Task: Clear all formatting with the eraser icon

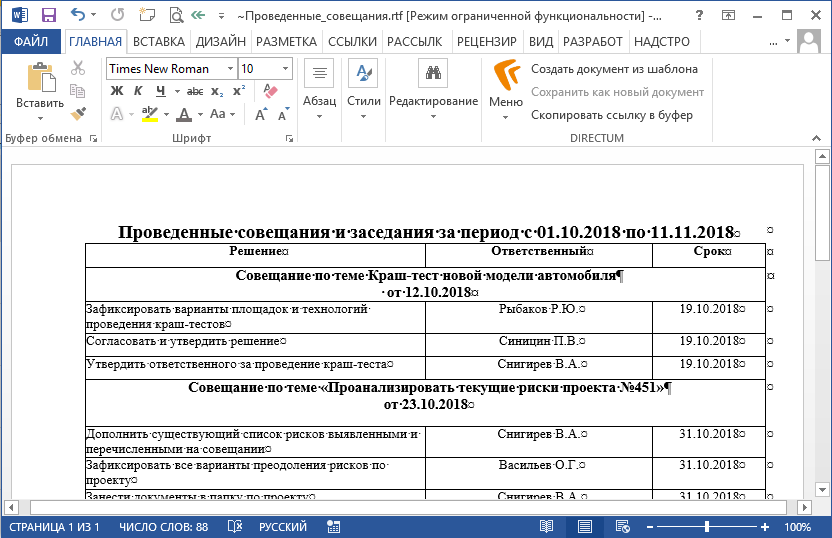Action: click(x=270, y=91)
